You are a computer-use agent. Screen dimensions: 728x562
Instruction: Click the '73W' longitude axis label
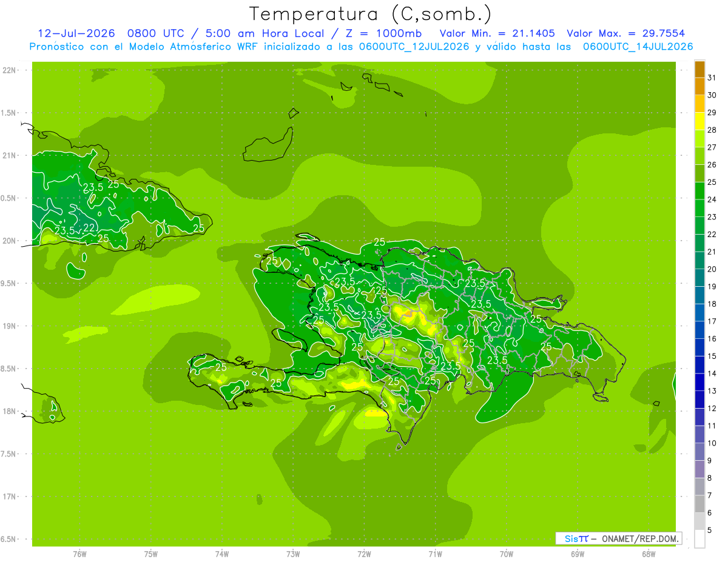[x=293, y=555]
